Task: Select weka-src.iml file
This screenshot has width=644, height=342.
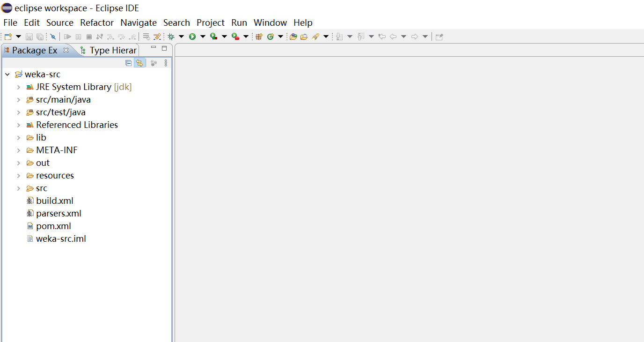Action: (56, 238)
